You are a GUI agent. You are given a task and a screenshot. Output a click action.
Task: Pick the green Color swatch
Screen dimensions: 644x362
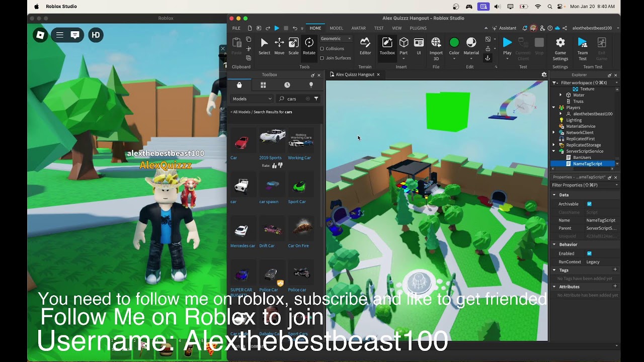(454, 43)
